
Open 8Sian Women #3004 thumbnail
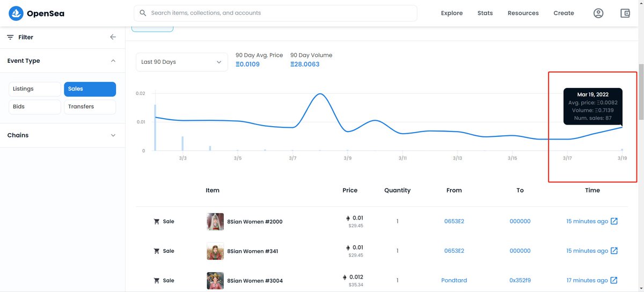[215, 280]
